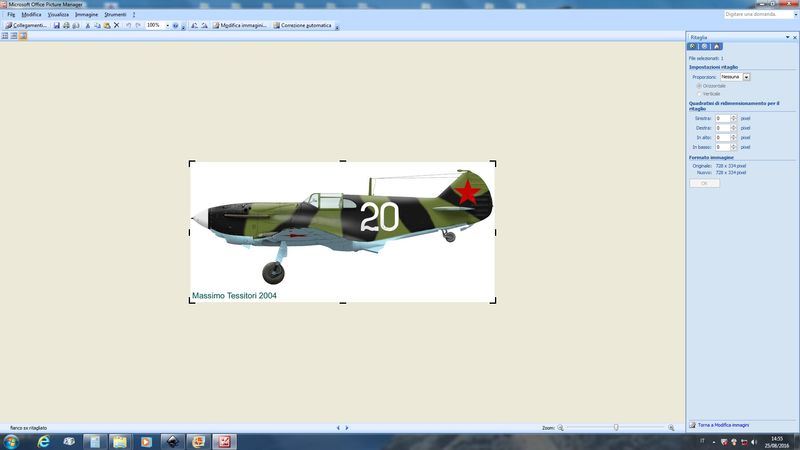Select the Orizzontale radio button
Image resolution: width=800 pixels, height=450 pixels.
click(699, 86)
